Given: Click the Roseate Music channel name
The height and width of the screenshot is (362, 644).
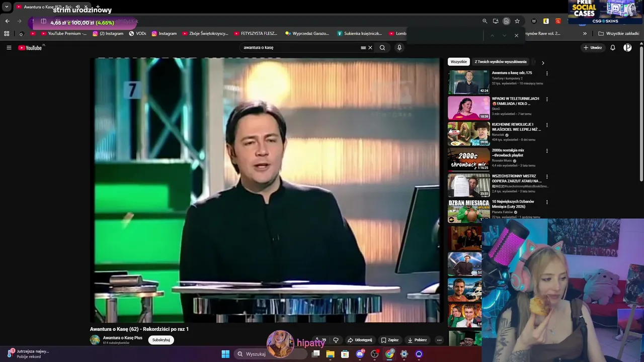Looking at the screenshot, I should (502, 161).
